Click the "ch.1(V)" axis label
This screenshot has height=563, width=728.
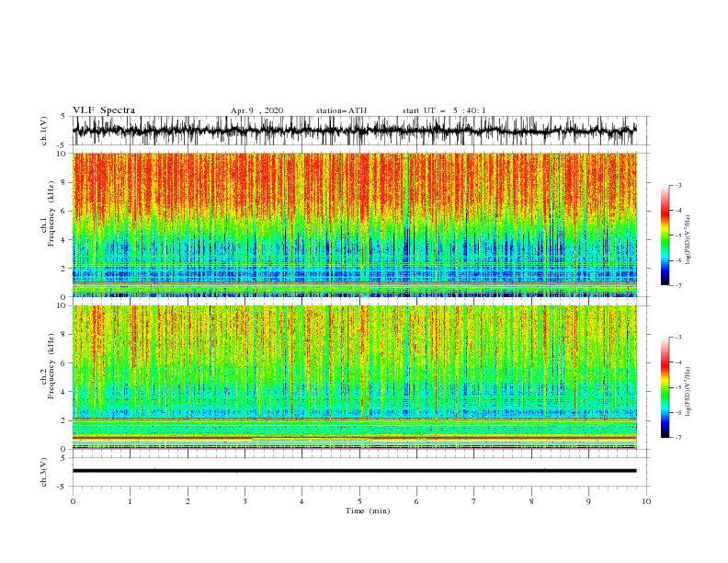coord(44,131)
